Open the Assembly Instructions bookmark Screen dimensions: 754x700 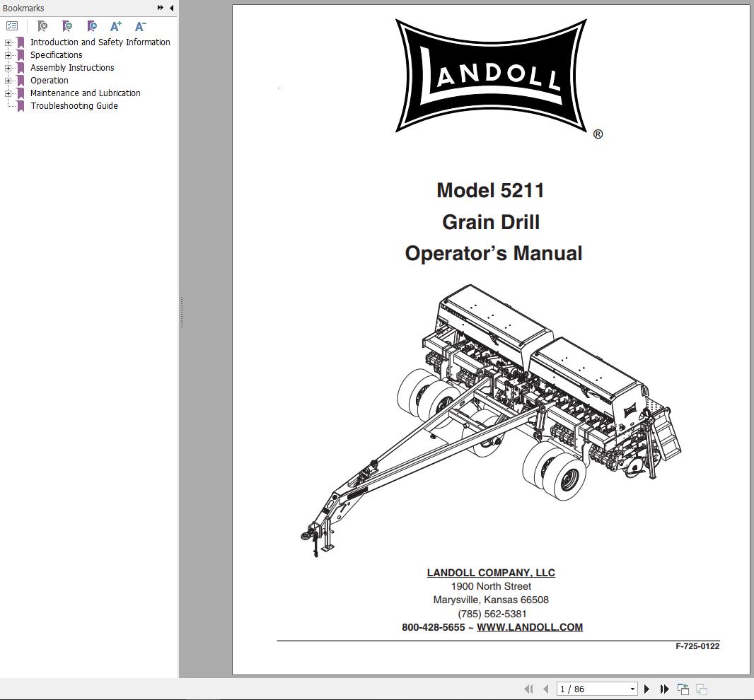(7, 67)
